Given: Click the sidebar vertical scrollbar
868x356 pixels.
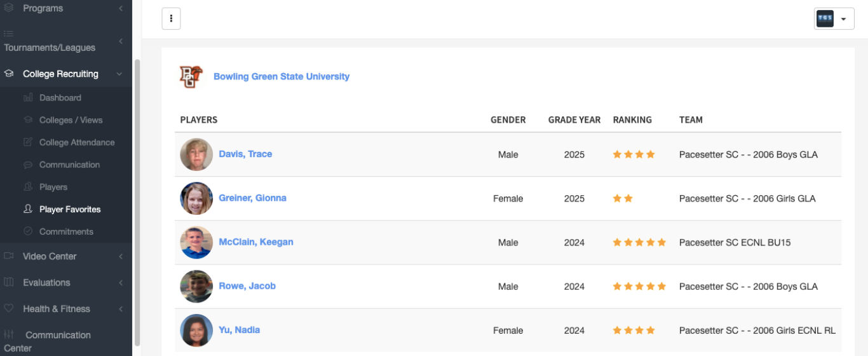Looking at the screenshot, I should [137, 191].
